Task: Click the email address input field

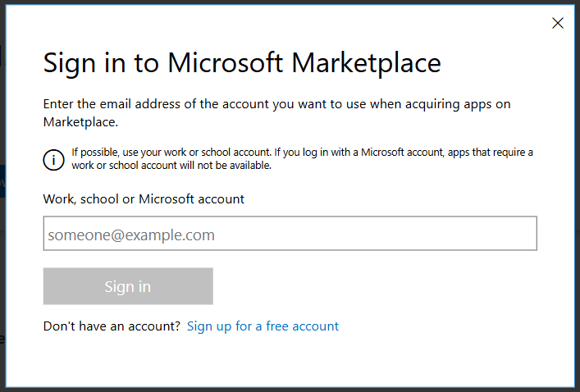Action: 290,234
